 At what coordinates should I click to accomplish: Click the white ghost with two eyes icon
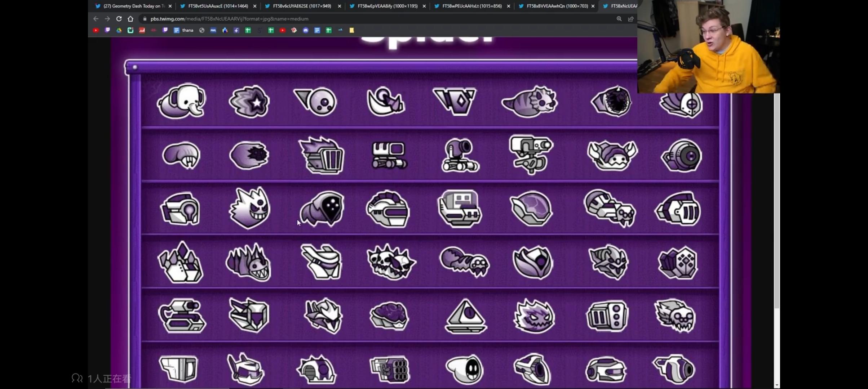465,370
